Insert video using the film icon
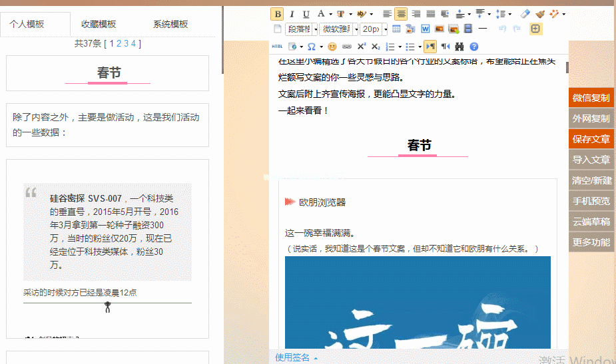The width and height of the screenshot is (616, 364). pyautogui.click(x=468, y=29)
